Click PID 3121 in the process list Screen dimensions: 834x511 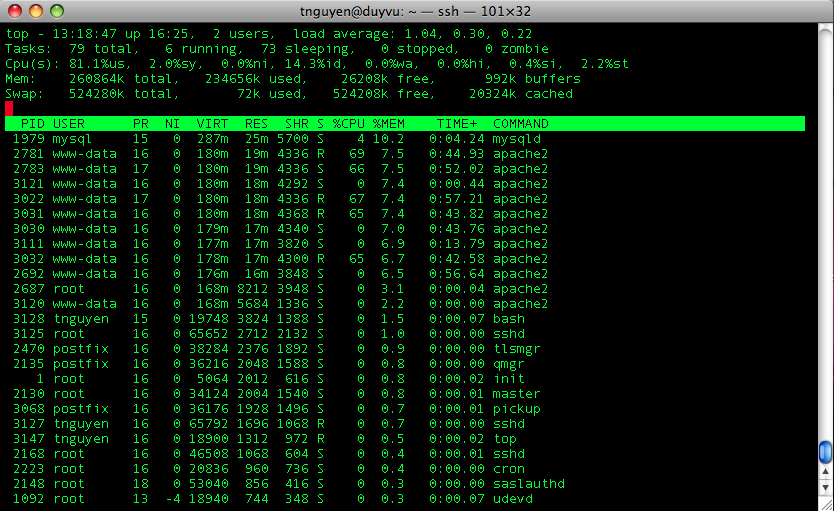pyautogui.click(x=29, y=183)
